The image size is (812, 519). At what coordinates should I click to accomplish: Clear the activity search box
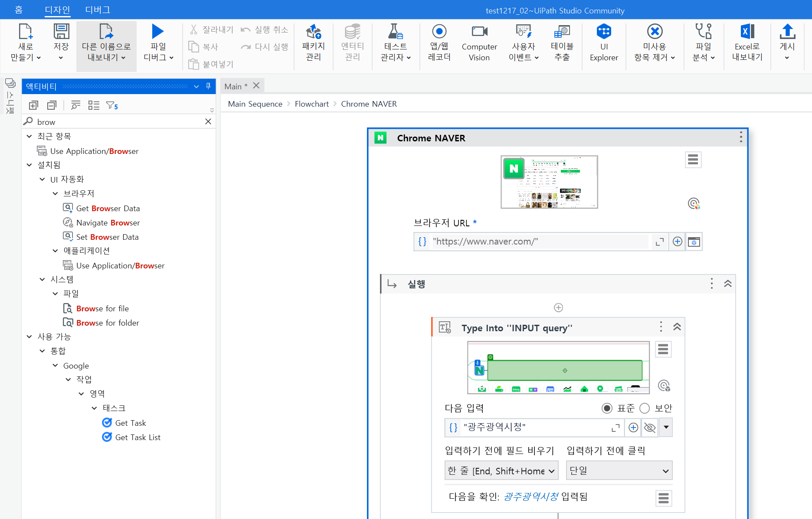coord(208,121)
